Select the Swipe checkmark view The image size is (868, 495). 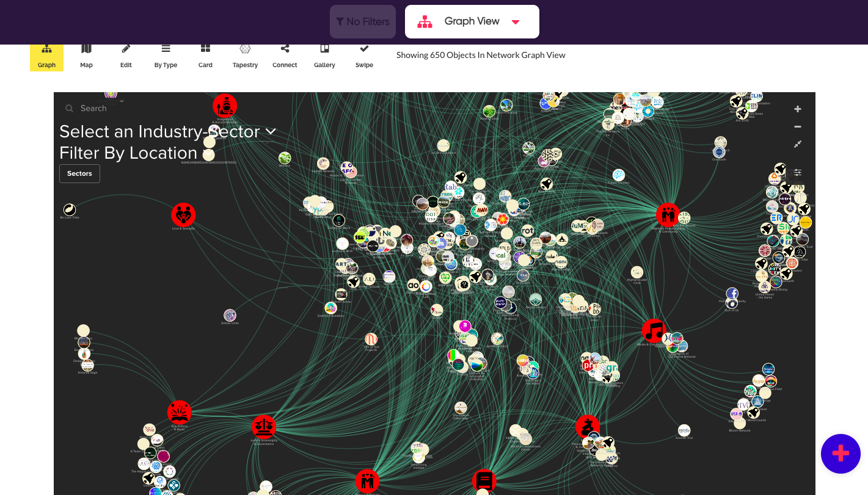364,56
